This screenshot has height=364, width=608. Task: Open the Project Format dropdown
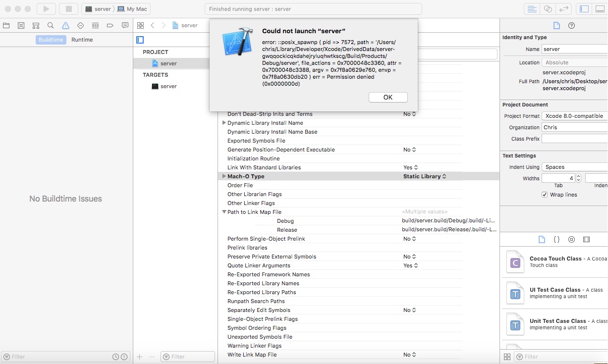coord(574,116)
